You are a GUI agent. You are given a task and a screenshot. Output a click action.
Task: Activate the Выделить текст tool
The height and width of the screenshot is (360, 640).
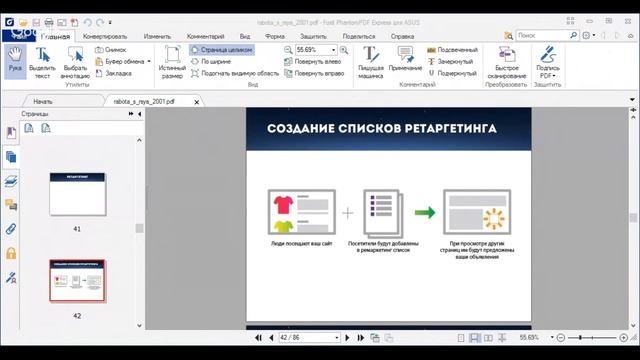pos(42,62)
